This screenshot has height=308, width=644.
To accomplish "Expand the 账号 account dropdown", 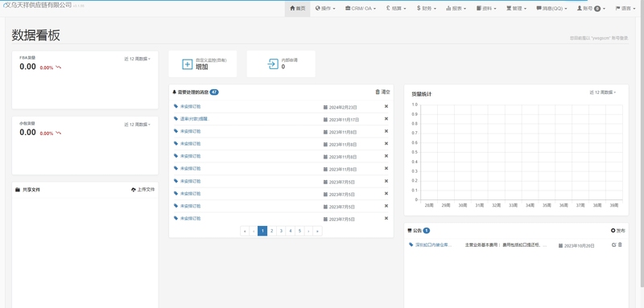I will (x=591, y=8).
